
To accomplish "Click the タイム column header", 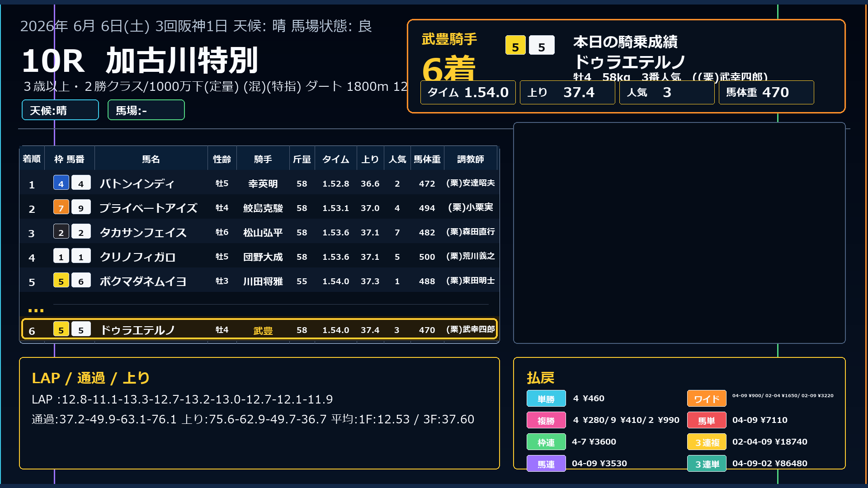I will pyautogui.click(x=336, y=159).
